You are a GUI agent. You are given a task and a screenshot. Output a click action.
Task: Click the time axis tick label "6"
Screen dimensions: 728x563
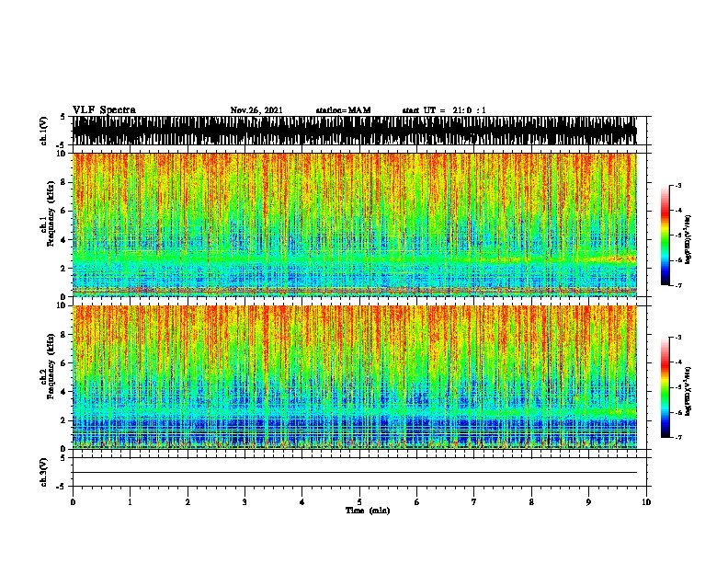point(417,502)
